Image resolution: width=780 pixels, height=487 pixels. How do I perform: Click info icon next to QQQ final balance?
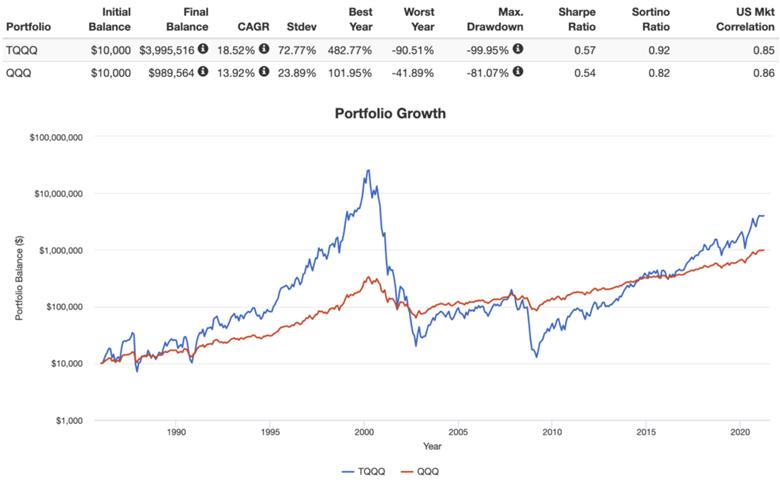(203, 72)
